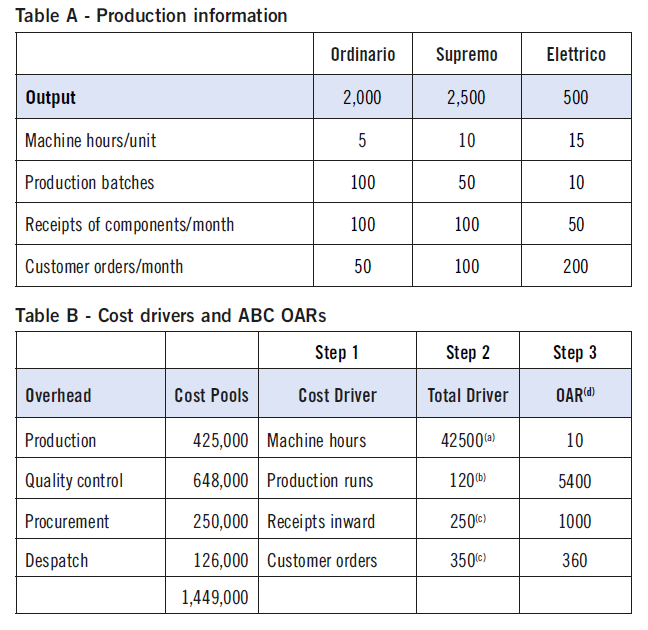Click the Total Driver header cell
Viewport: 648px width, 630px height.
pos(468,396)
